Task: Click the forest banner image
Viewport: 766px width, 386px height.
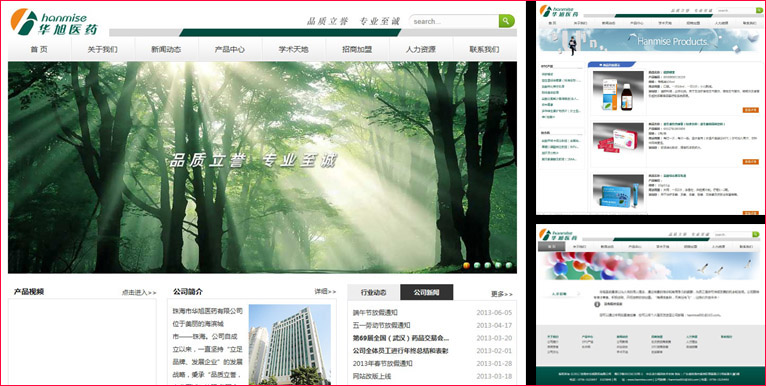Action: [262, 167]
